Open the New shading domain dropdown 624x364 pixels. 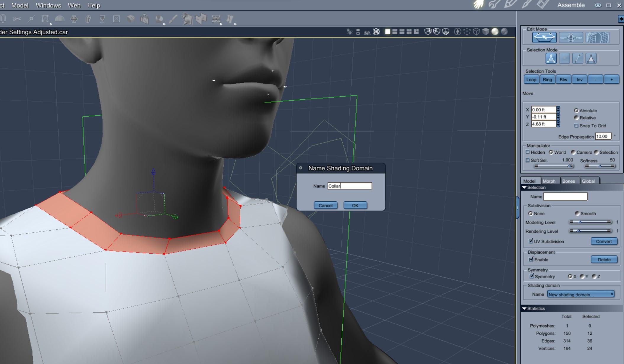click(x=581, y=294)
